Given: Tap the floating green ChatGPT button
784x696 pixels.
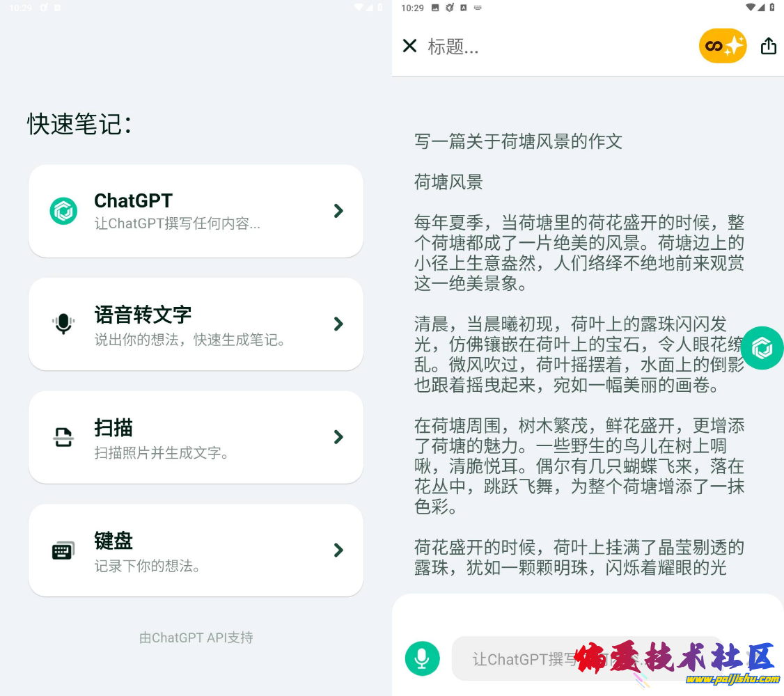Looking at the screenshot, I should tap(762, 347).
